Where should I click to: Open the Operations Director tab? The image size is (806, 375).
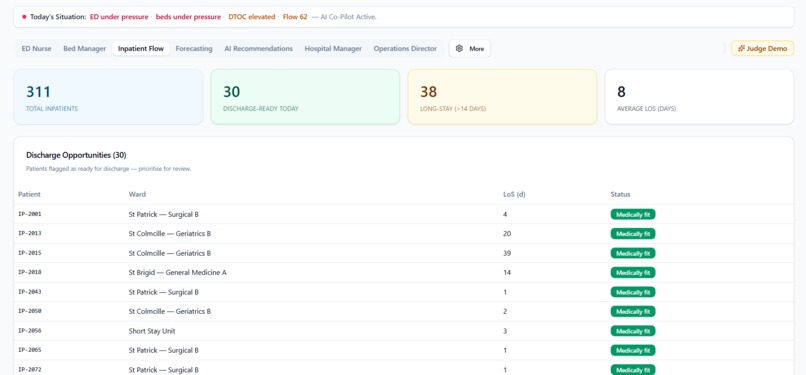405,49
